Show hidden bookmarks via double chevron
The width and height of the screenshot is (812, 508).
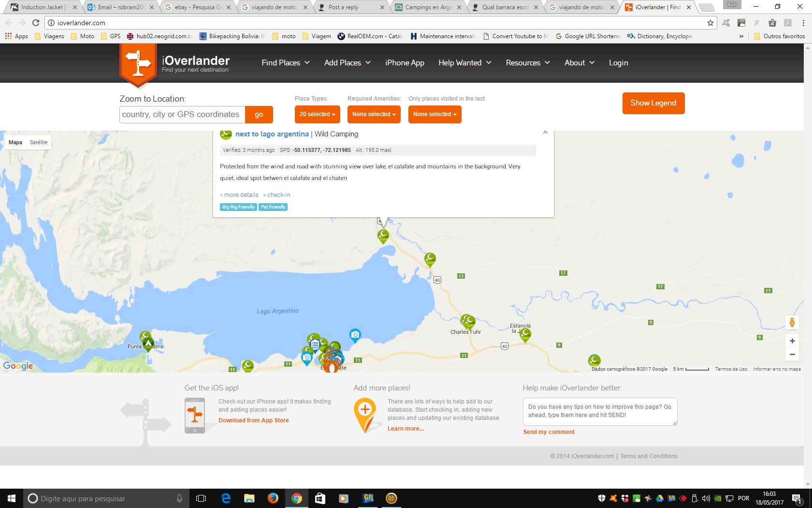(x=741, y=36)
